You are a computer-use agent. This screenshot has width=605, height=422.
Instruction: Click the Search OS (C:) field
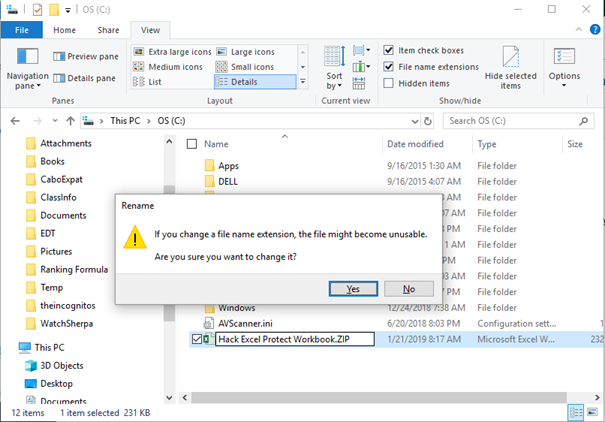(518, 121)
